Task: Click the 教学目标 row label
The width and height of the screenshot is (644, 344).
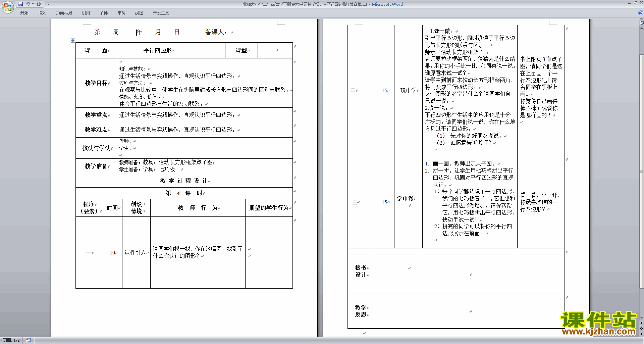Action: pyautogui.click(x=96, y=83)
